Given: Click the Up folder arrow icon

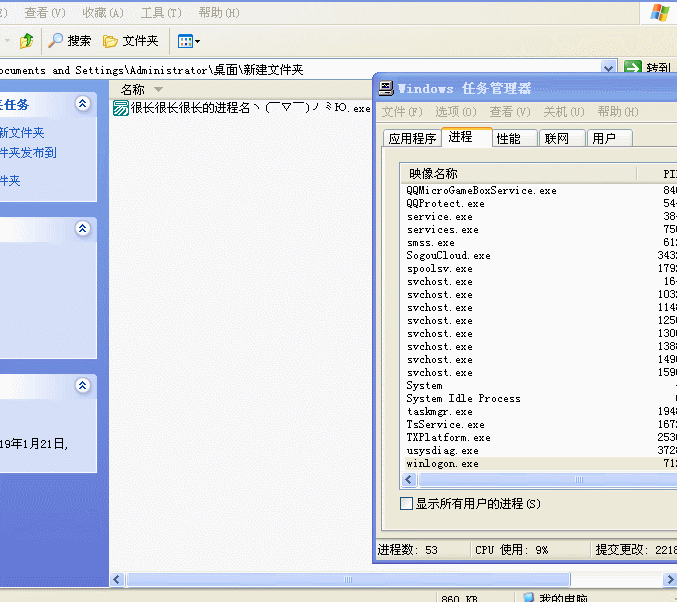Looking at the screenshot, I should (26, 41).
